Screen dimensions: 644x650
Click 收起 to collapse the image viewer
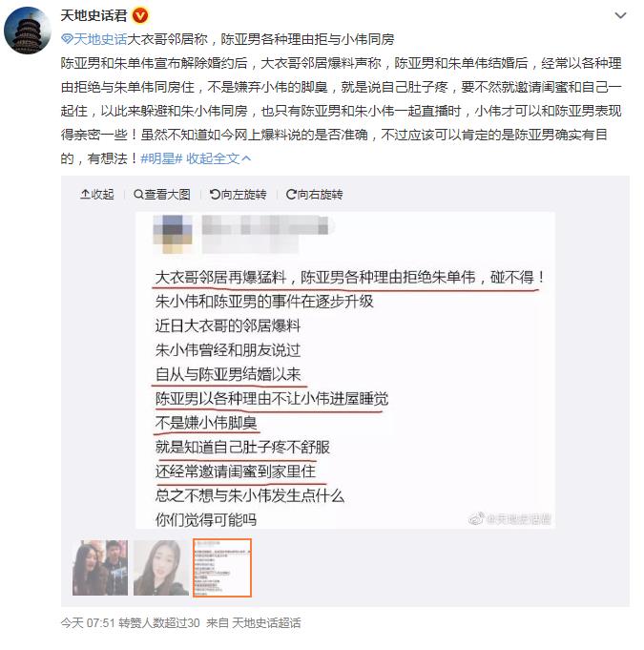(x=97, y=194)
